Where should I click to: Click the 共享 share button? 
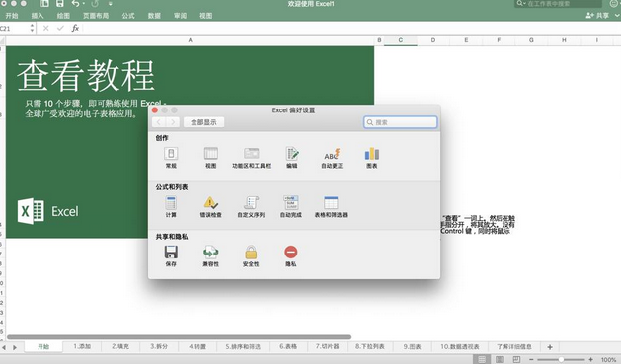[x=597, y=15]
